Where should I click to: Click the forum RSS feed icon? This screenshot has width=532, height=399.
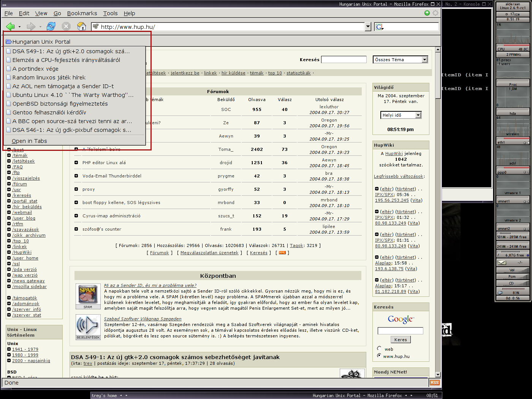282,252
